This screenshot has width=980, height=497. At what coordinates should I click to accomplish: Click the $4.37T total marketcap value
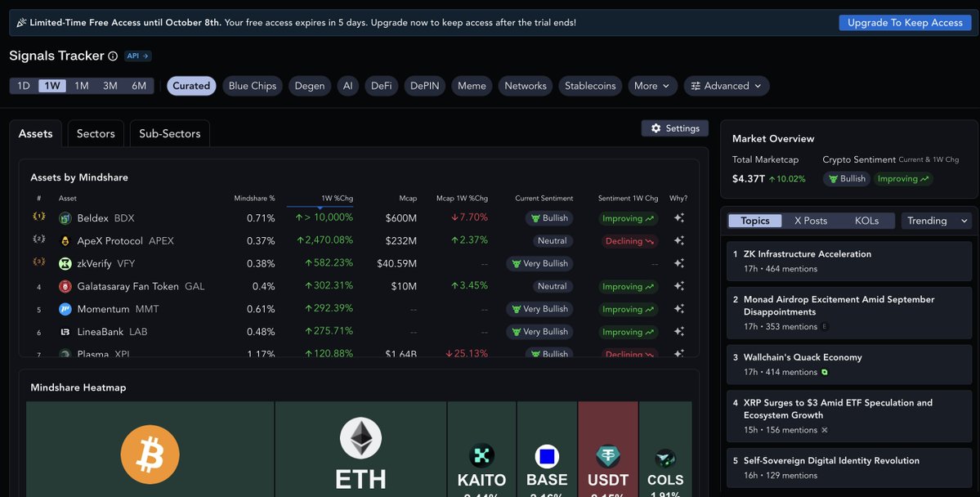pyautogui.click(x=748, y=179)
